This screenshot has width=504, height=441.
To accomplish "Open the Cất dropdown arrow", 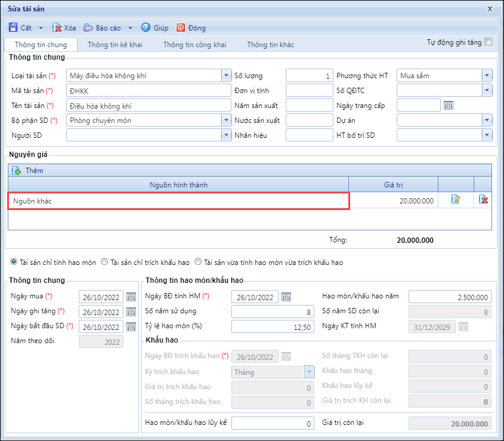I will (x=41, y=28).
